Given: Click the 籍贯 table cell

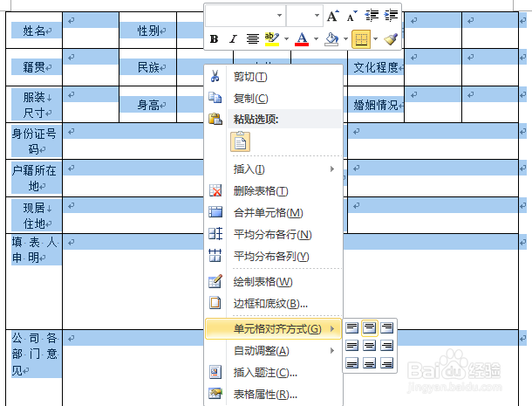Looking at the screenshot, I should coord(34,67).
